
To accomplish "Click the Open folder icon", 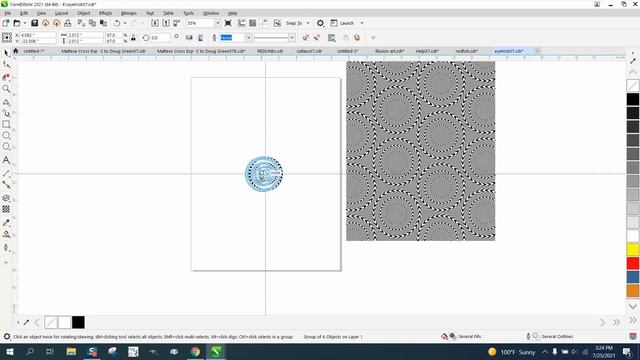I will tap(17, 23).
